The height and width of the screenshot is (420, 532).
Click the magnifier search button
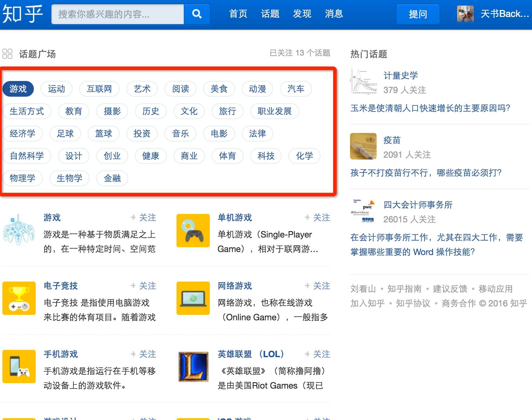197,14
